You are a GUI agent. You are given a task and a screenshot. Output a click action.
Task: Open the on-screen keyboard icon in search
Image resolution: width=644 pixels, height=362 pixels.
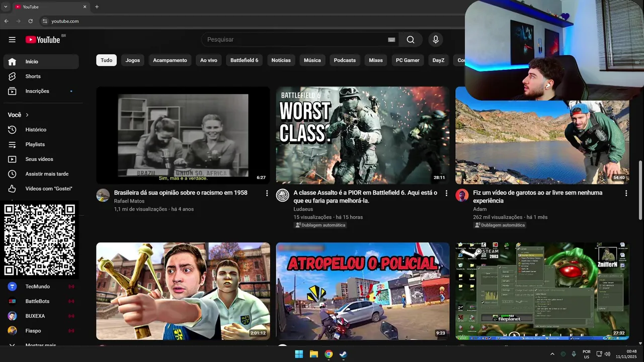[391, 40]
